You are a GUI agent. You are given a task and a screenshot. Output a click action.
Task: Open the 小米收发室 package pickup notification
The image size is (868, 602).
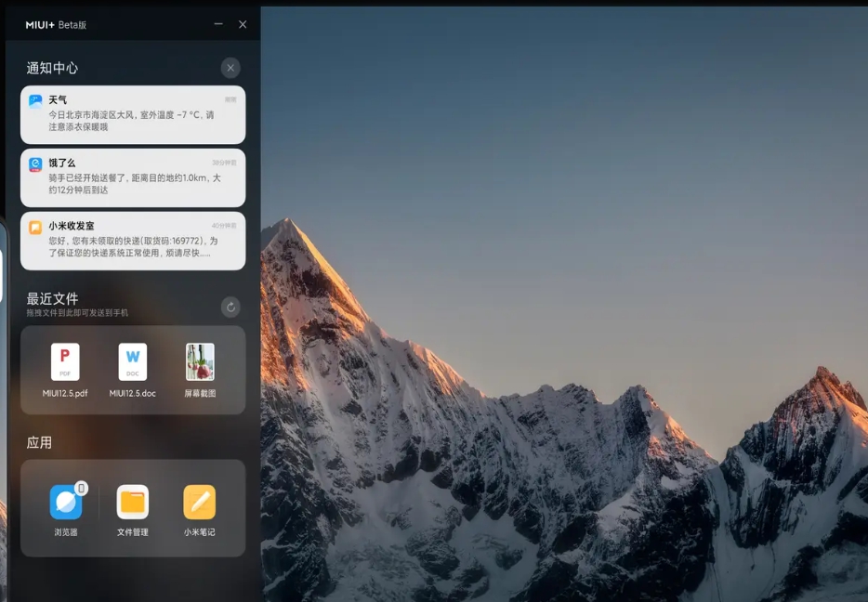coord(132,242)
